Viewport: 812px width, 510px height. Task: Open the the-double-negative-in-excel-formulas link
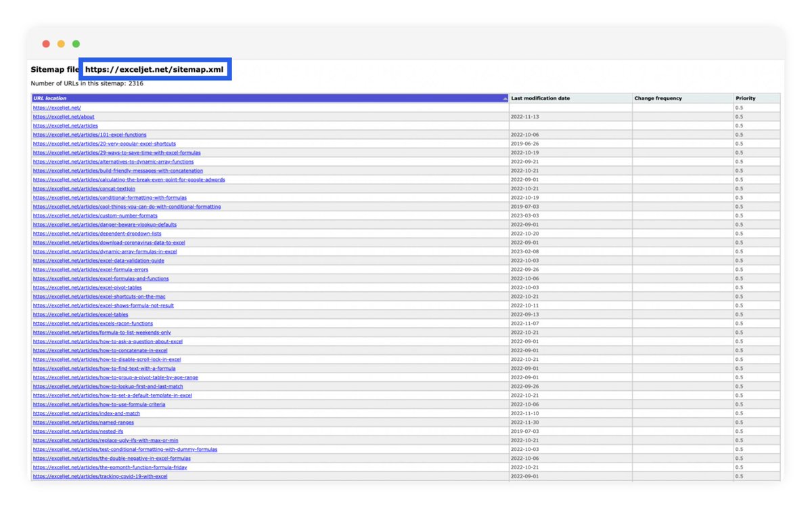pos(112,459)
